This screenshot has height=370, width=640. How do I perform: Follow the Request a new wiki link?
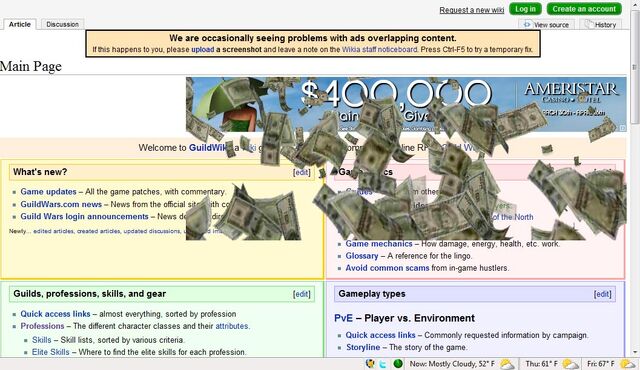point(471,10)
